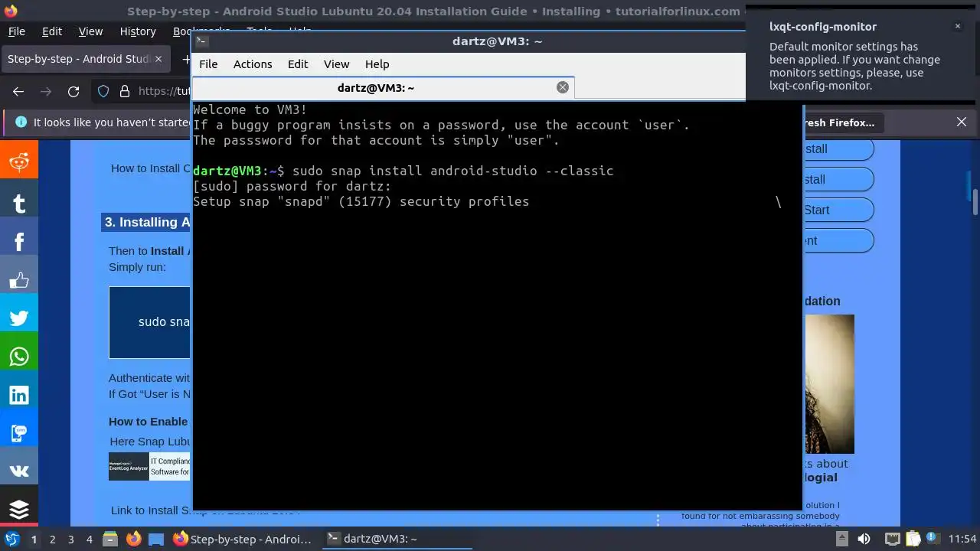Click the Firefox URL address field
This screenshot has width=980, height=551.
(x=165, y=91)
